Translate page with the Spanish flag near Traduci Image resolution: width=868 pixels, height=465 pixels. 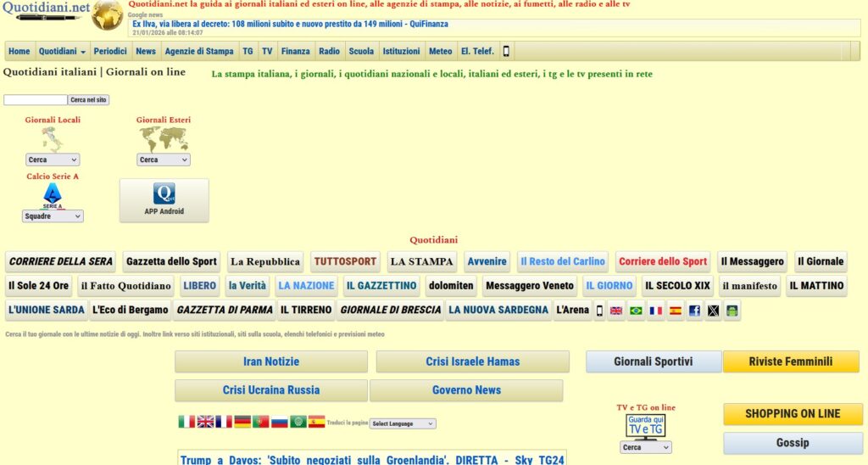pyautogui.click(x=317, y=422)
